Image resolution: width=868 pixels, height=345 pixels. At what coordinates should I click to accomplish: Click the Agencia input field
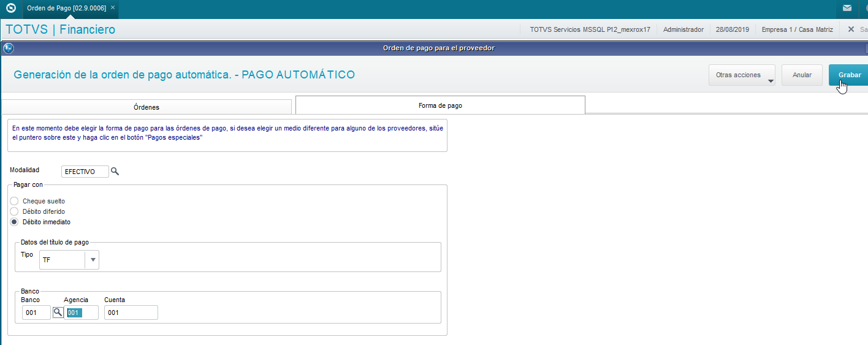pos(81,313)
